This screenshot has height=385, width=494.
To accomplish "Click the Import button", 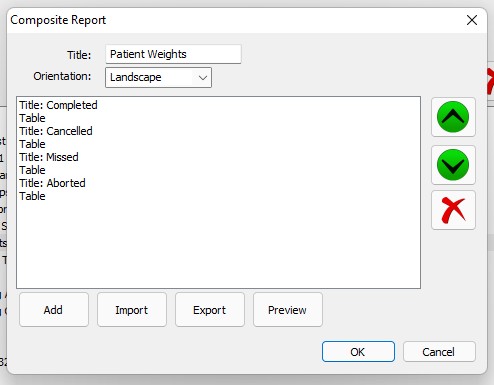I will pyautogui.click(x=132, y=310).
